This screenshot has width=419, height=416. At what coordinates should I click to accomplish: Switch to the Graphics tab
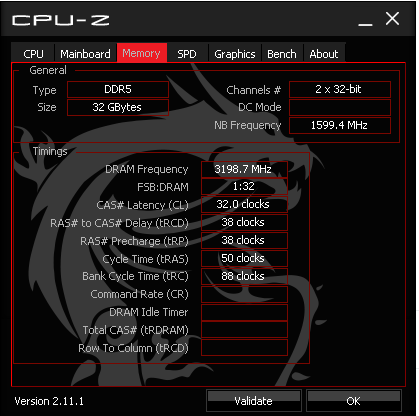[235, 53]
